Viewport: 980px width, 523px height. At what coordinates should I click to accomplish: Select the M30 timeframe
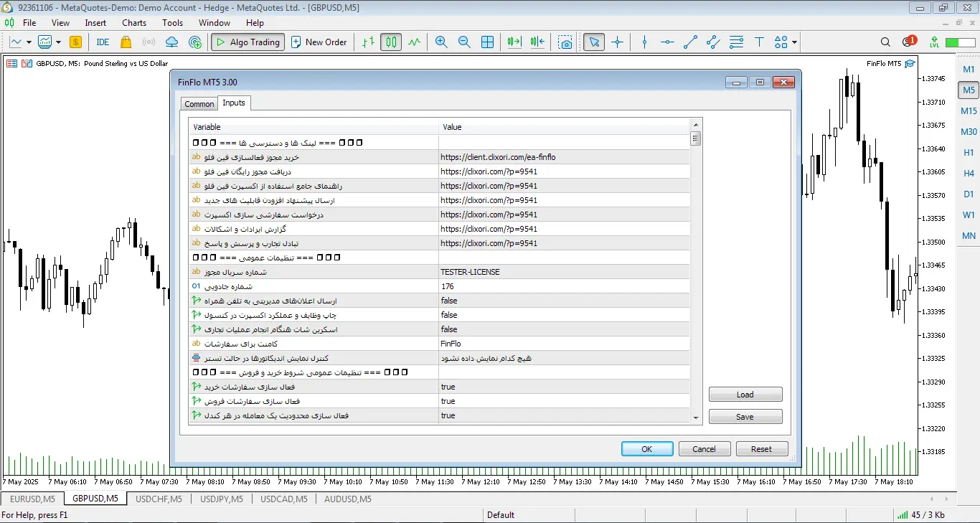(x=969, y=132)
